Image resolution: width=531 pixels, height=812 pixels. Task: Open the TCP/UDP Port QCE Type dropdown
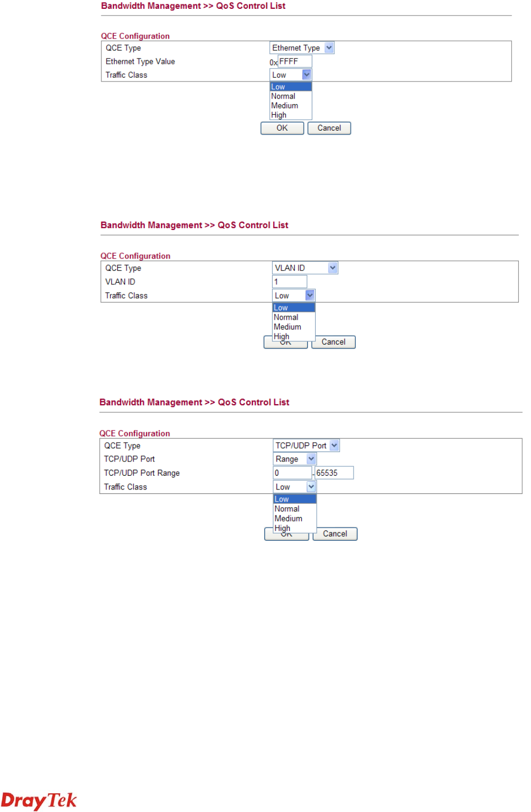pyautogui.click(x=306, y=445)
